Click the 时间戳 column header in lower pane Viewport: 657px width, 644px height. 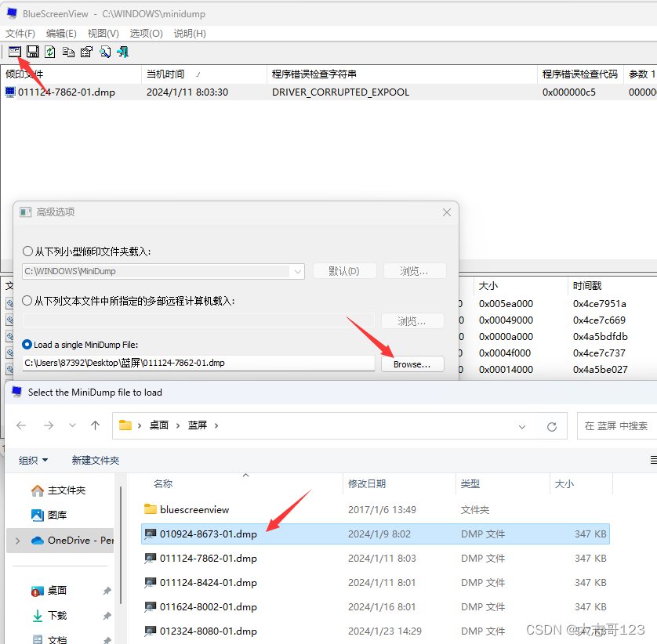[612, 286]
